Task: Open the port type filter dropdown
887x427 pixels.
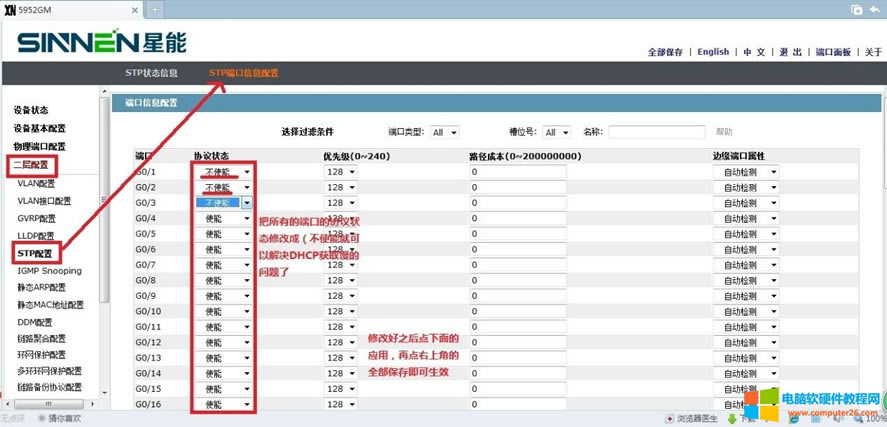Action: click(445, 132)
